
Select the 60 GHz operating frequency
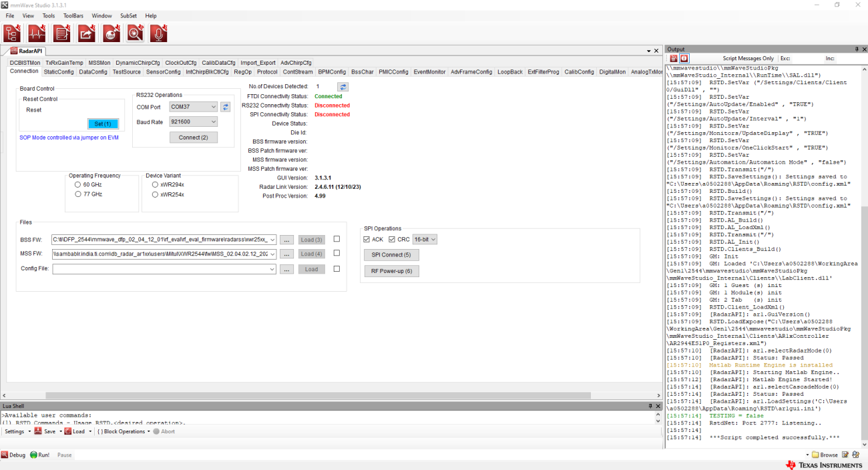pyautogui.click(x=78, y=185)
